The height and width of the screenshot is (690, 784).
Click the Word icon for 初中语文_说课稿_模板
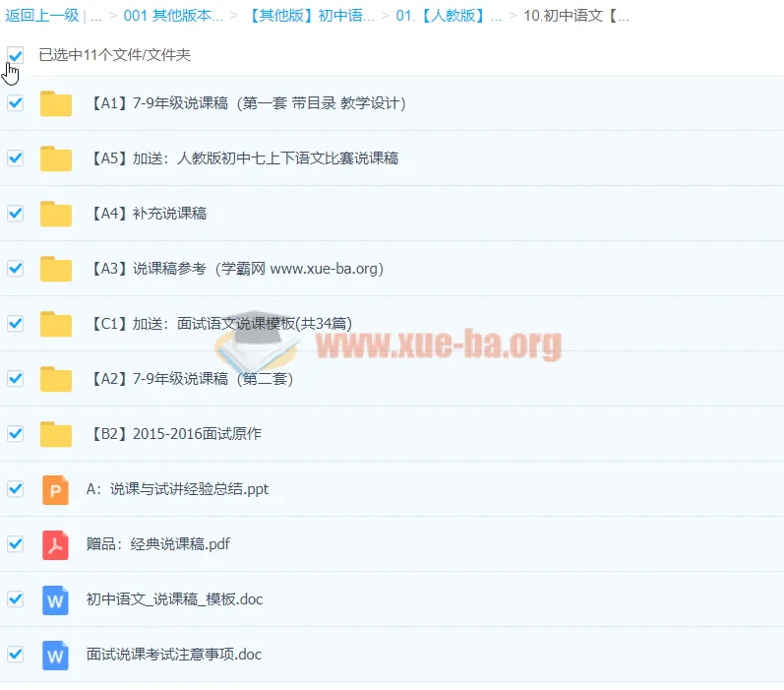pyautogui.click(x=56, y=599)
